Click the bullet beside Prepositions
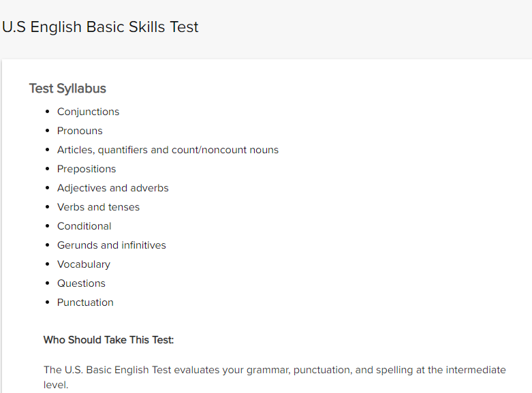This screenshot has height=393, width=532. 47,169
